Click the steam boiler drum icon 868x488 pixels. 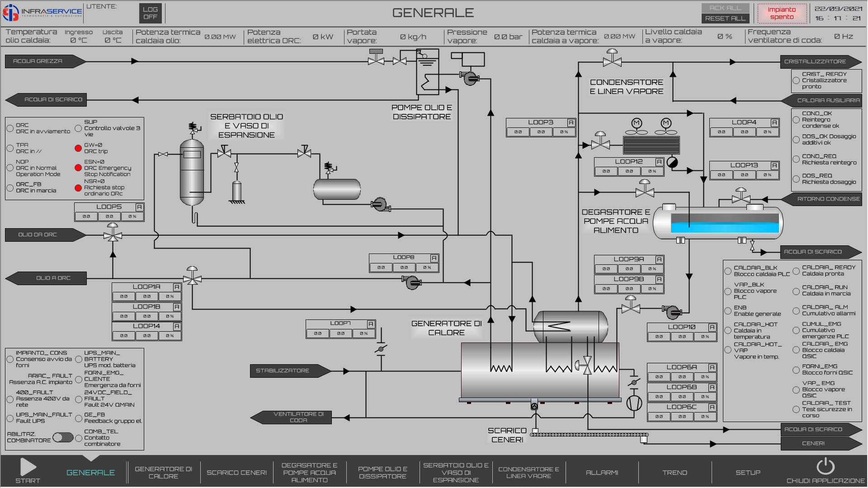point(571,326)
